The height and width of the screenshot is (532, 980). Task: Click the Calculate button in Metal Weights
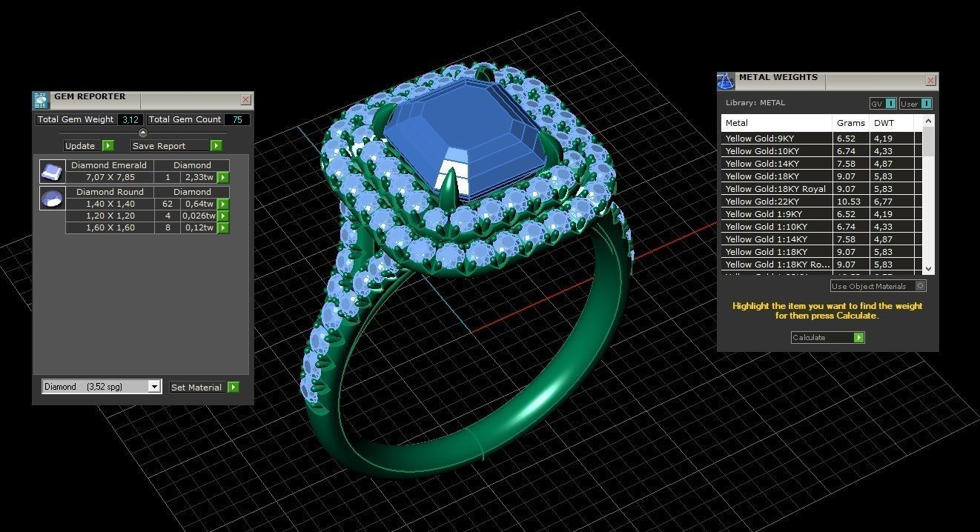tap(828, 337)
